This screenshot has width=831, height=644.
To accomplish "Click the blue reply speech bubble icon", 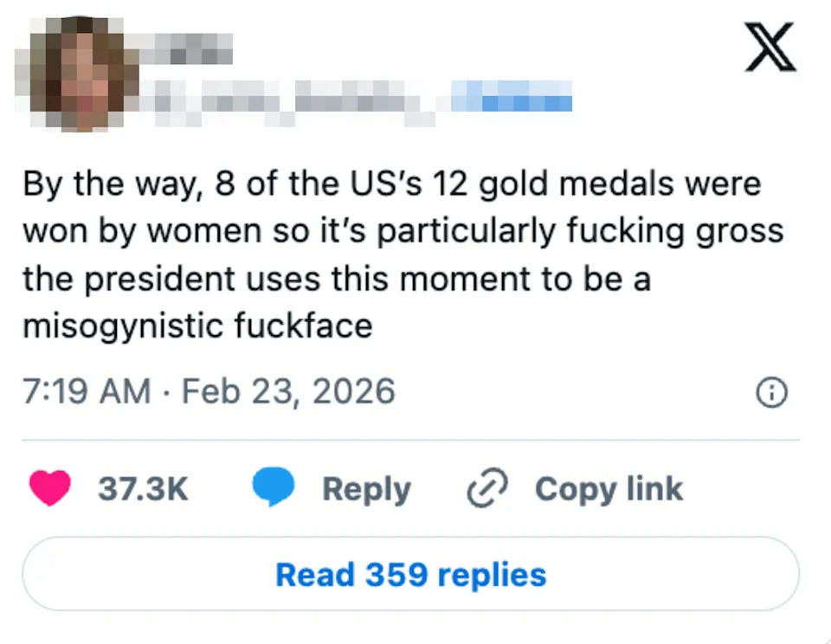I will pos(273,487).
